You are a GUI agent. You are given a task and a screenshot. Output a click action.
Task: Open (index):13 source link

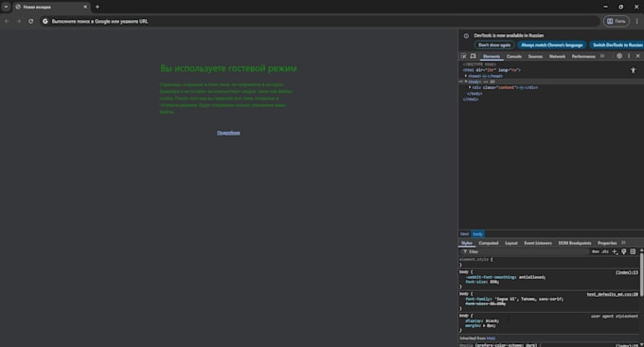coord(626,272)
